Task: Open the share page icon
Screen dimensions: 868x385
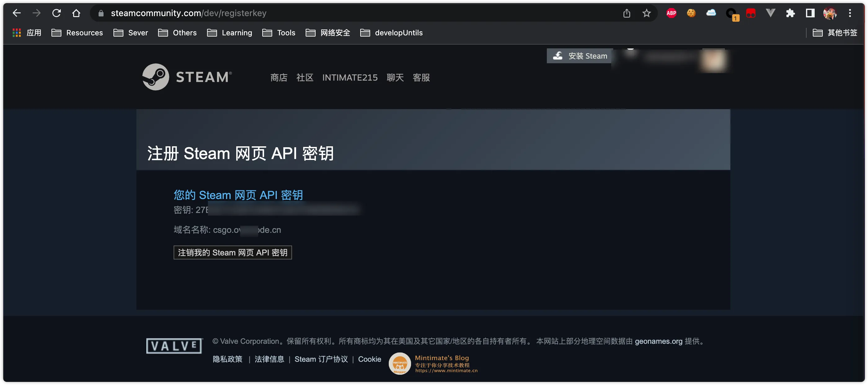Action: pos(627,13)
